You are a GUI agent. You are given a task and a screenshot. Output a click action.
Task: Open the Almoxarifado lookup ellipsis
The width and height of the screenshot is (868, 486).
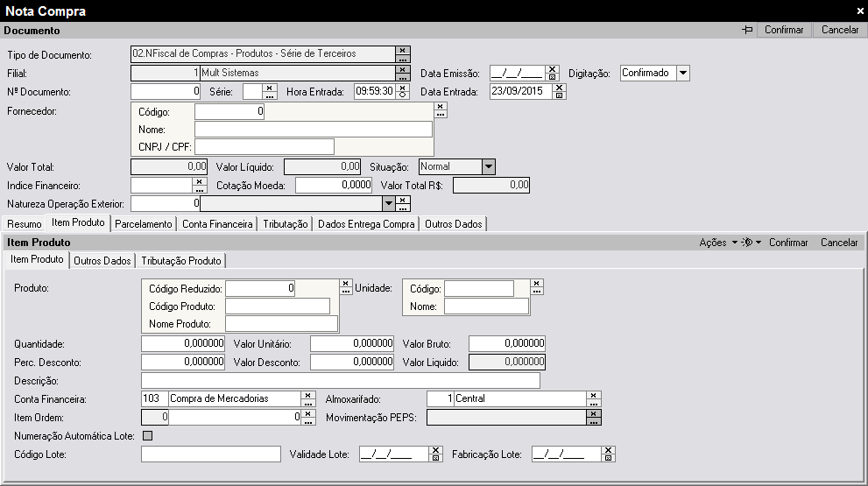pos(594,403)
